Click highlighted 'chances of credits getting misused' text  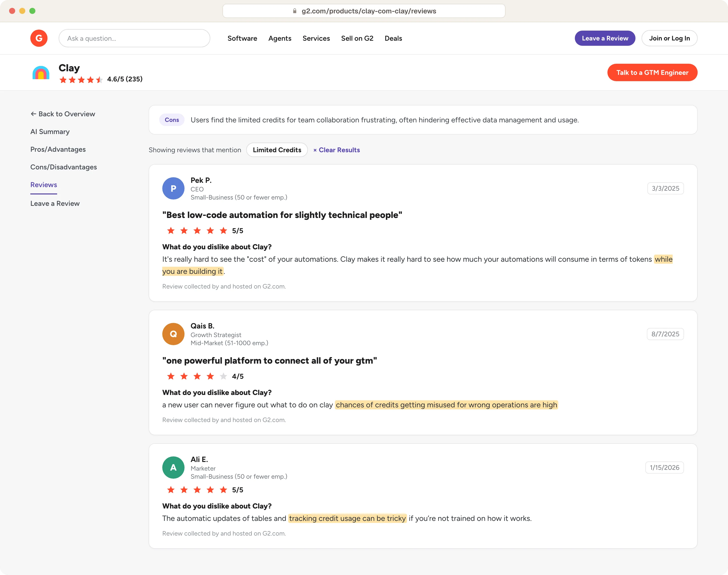[x=446, y=405]
